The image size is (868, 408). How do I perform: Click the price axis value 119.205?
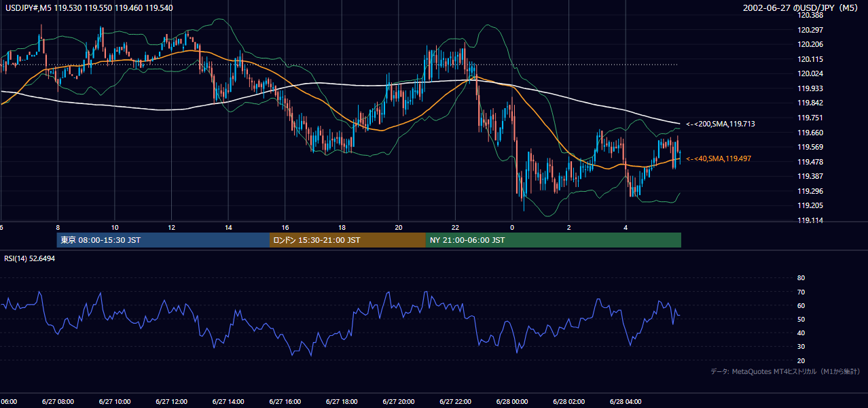(811, 205)
